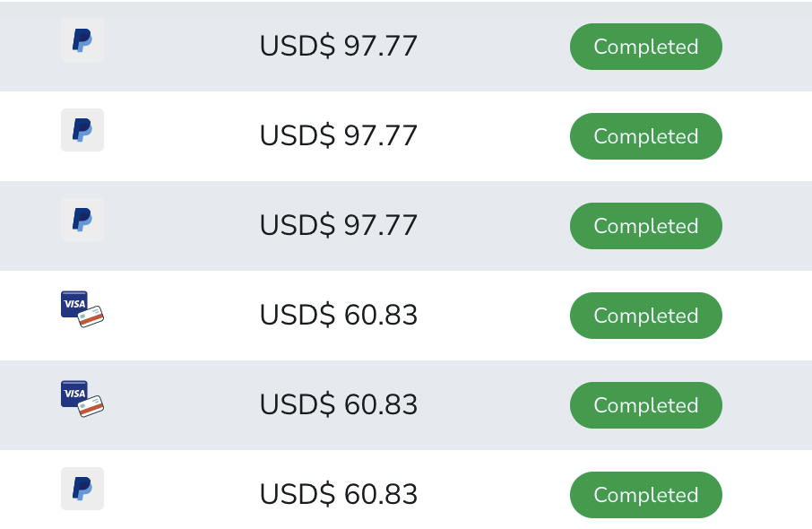The height and width of the screenshot is (529, 812).
Task: Select the USD$ 60.83 amount of first Visa payment
Action: (x=338, y=316)
